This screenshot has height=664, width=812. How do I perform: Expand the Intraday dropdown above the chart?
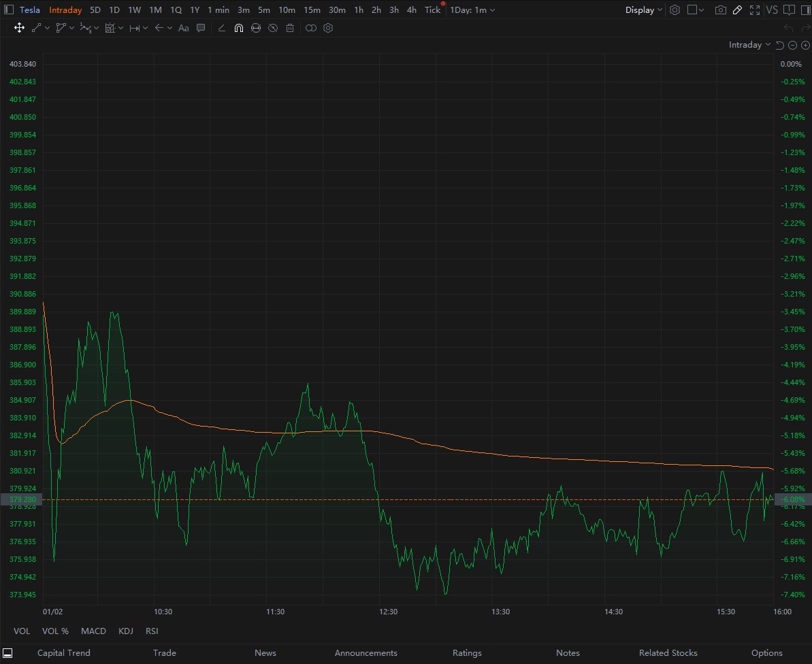[x=749, y=45]
